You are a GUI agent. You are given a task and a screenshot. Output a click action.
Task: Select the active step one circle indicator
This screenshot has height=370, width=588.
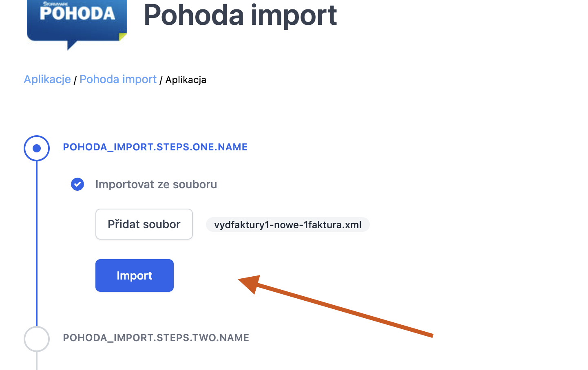pos(37,148)
